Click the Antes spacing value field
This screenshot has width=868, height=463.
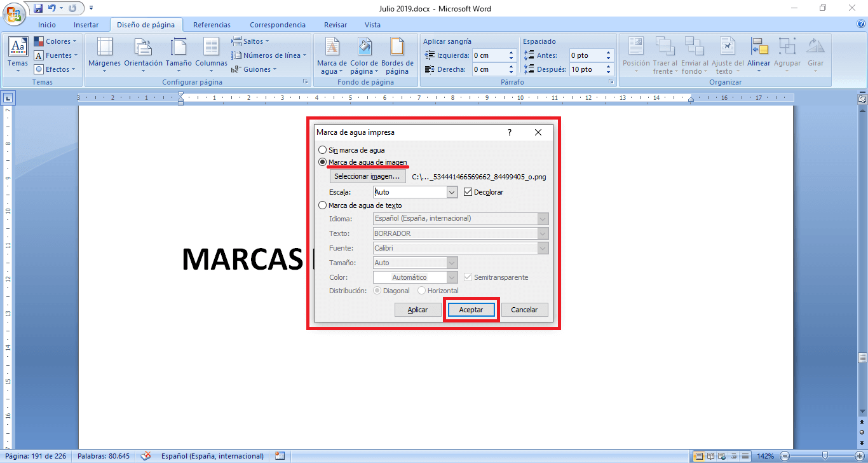(586, 55)
